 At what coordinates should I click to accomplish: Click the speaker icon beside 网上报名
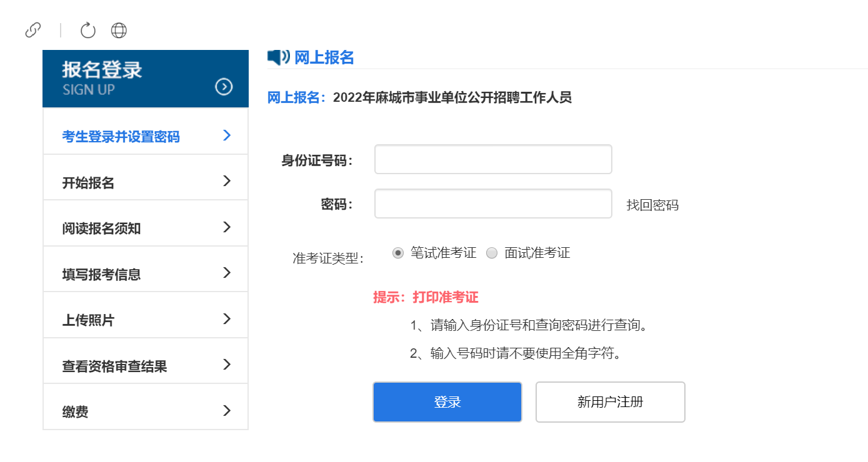click(x=279, y=57)
